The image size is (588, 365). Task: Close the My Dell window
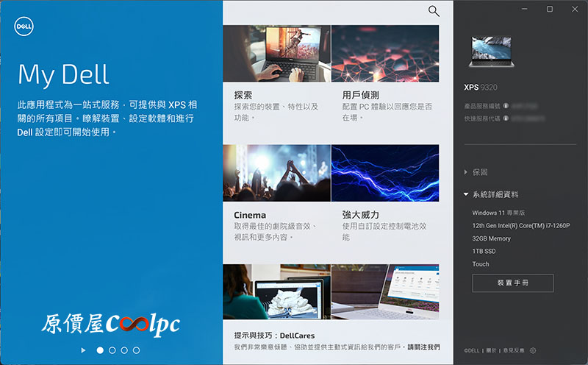[x=575, y=9]
